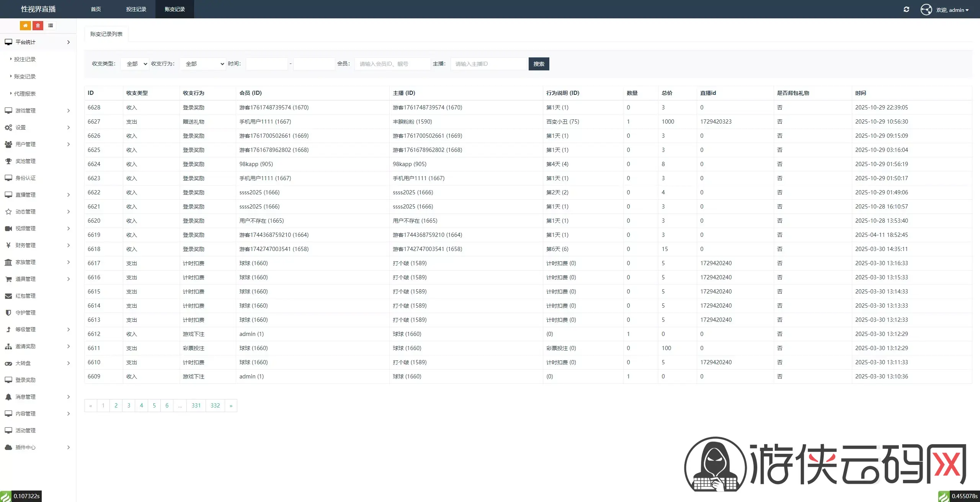Switch to the 投注记录 top tab
This screenshot has width=980, height=502.
click(136, 9)
